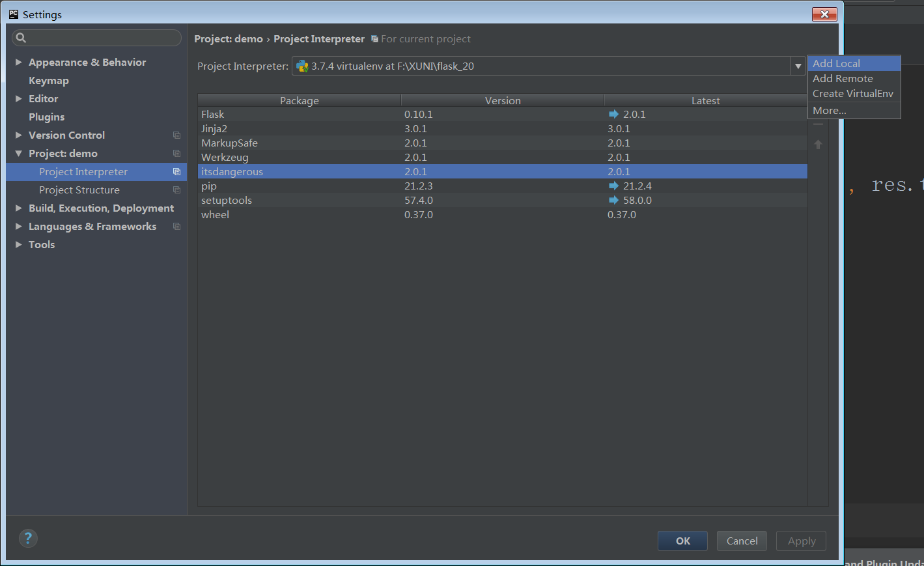Select the setuptools package row
This screenshot has height=566, width=924.
click(x=503, y=200)
